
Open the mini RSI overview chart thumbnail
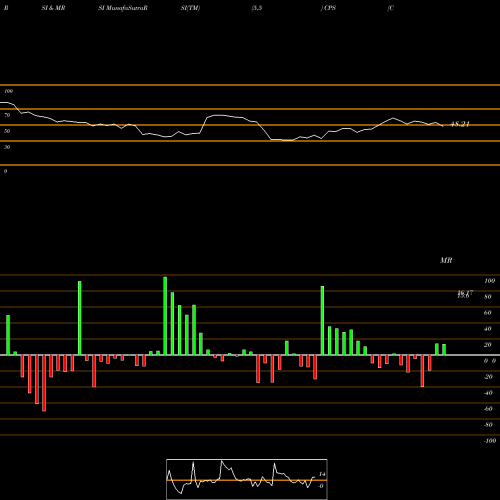click(247, 479)
